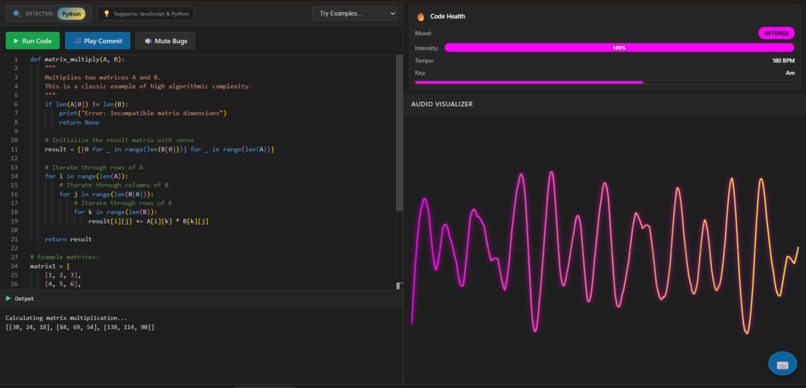Click the 'return result' code line
Screen dimensions: 806x388
point(68,239)
